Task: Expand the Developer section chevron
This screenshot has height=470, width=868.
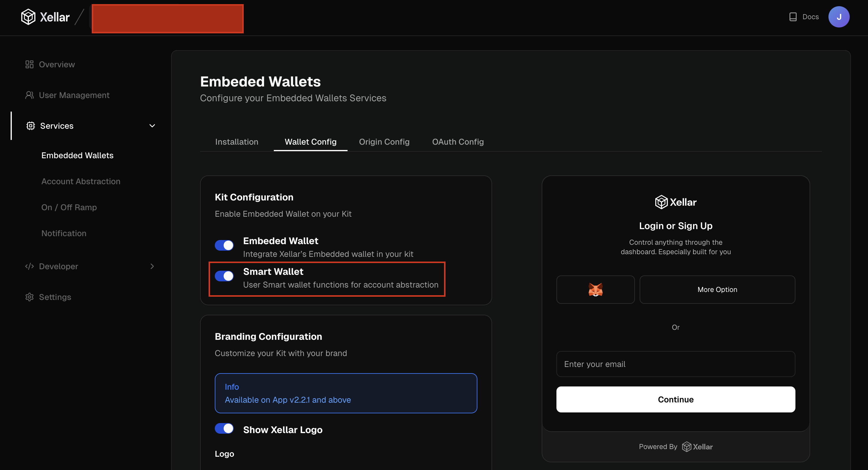Action: [152, 266]
